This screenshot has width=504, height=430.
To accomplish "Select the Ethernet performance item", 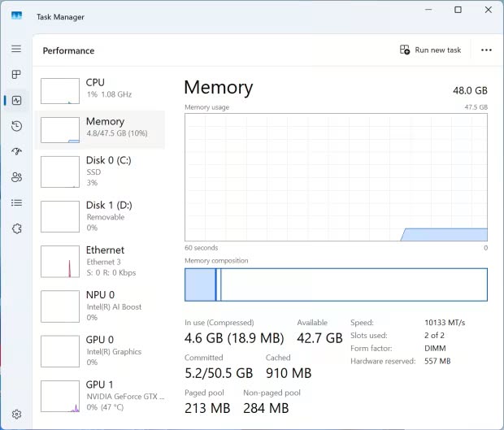I will click(102, 261).
